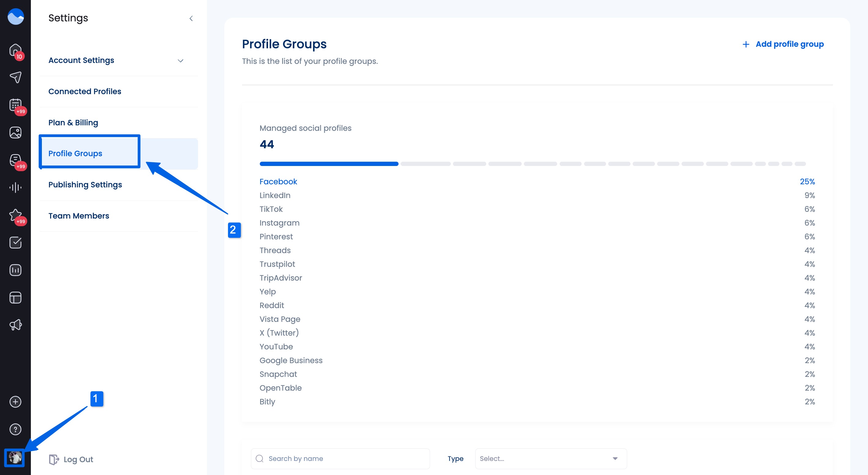
Task: Open the inbox messages icon
Action: [x=15, y=160]
